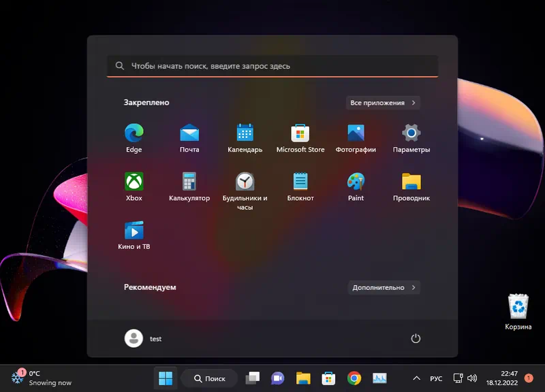
Task: Select the Корзина recycle bin on desktop
Action: [x=518, y=312]
